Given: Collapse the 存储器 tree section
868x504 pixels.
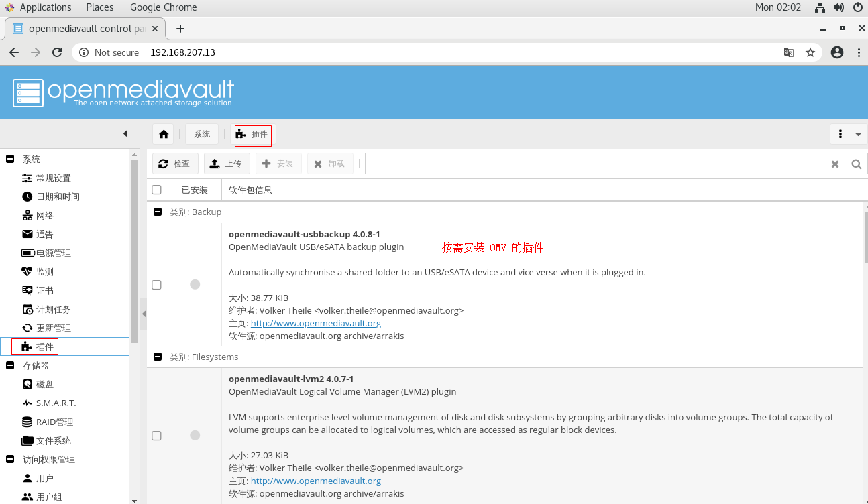Looking at the screenshot, I should click(x=10, y=365).
